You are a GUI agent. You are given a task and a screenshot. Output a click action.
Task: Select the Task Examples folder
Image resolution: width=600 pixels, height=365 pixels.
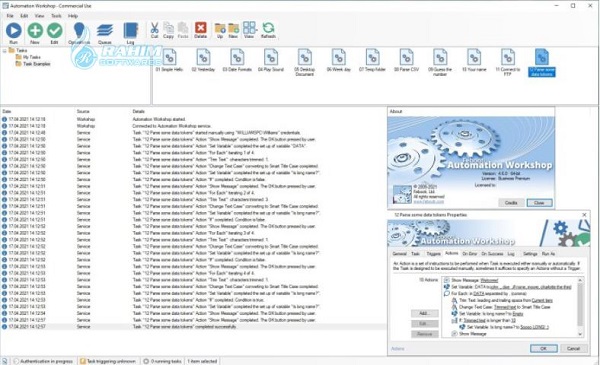(x=33, y=64)
